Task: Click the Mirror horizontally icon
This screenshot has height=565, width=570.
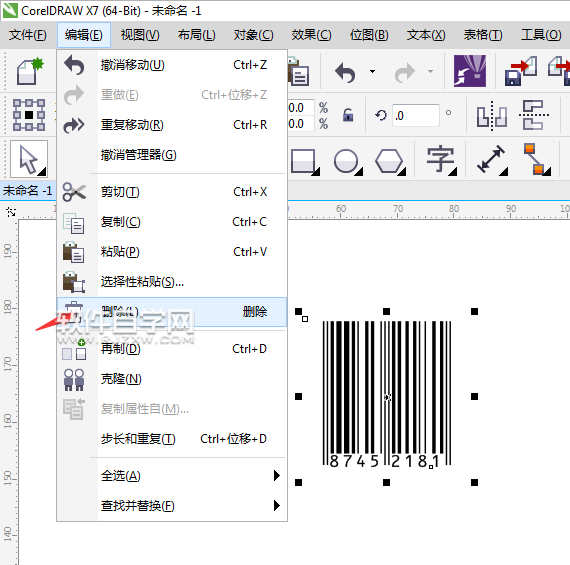Action: (x=492, y=116)
